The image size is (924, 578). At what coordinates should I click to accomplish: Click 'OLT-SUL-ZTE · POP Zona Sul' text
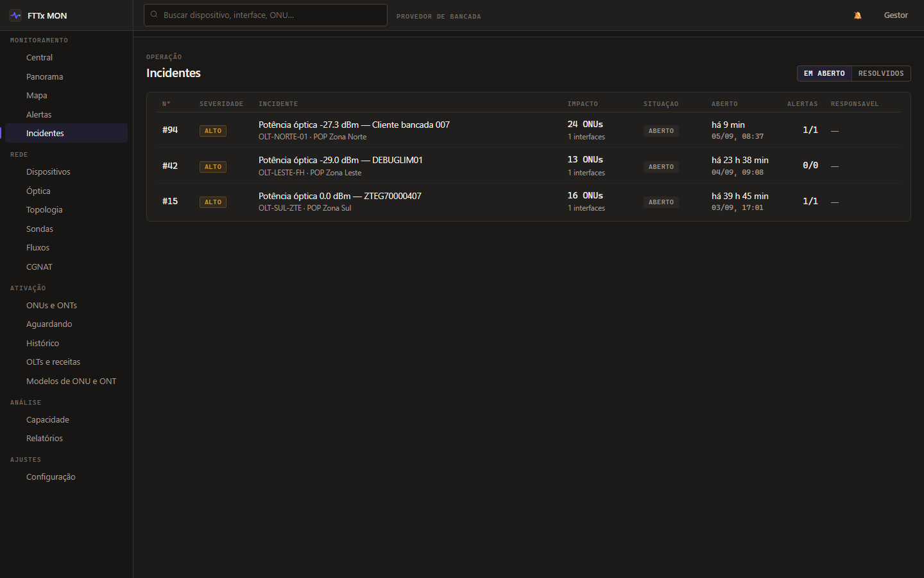pos(305,208)
